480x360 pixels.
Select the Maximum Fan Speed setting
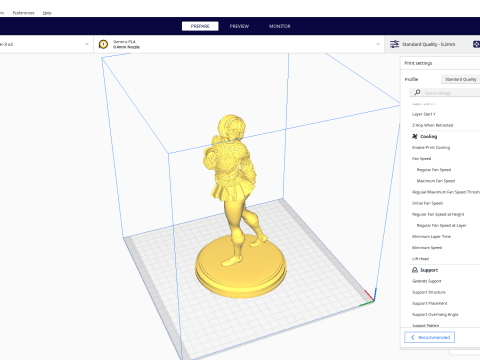coord(436,181)
